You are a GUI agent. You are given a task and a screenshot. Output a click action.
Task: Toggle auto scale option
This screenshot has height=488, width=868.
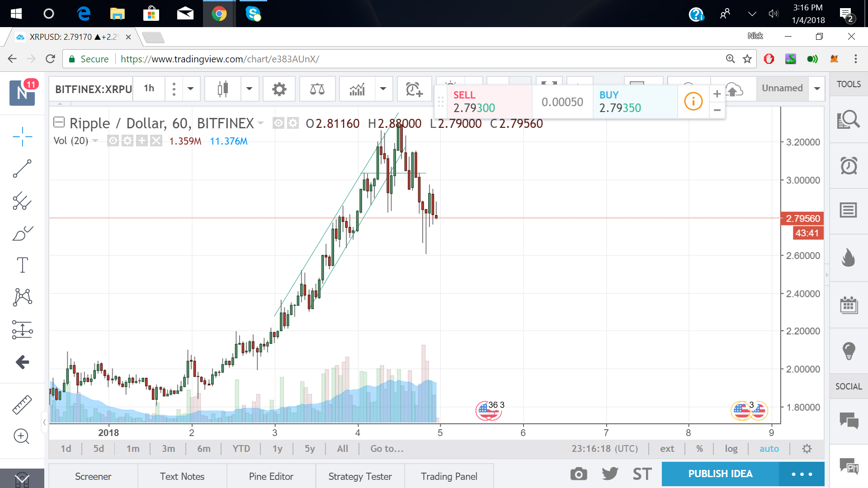769,449
